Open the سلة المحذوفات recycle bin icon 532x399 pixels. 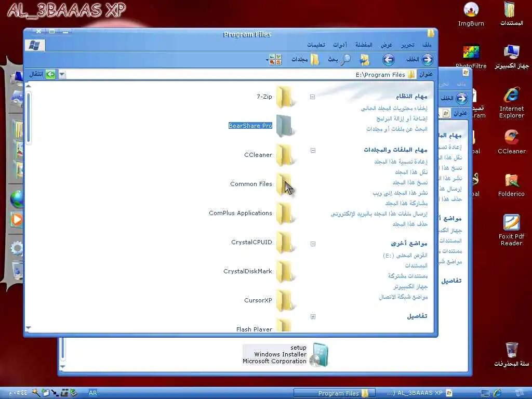(511, 354)
